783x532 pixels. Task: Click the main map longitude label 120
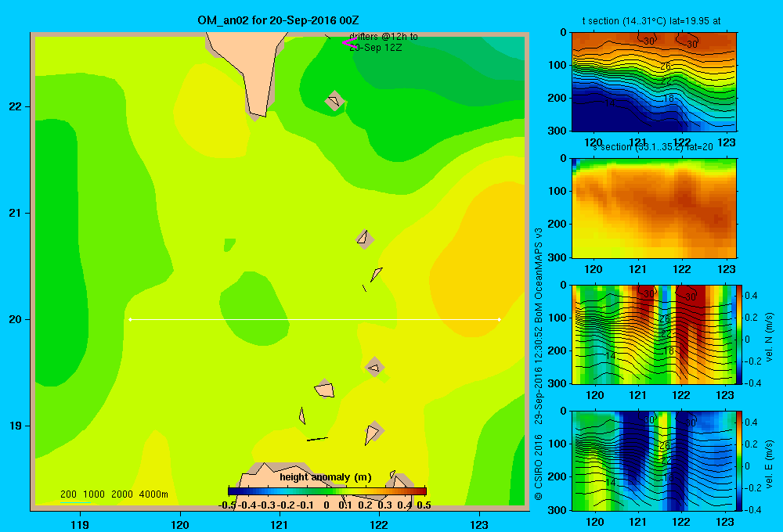180,524
